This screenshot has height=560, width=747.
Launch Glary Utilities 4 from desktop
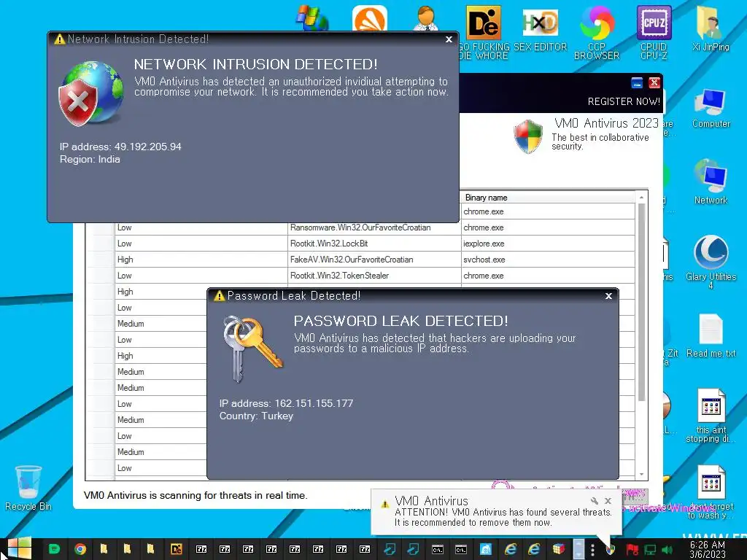click(x=711, y=262)
